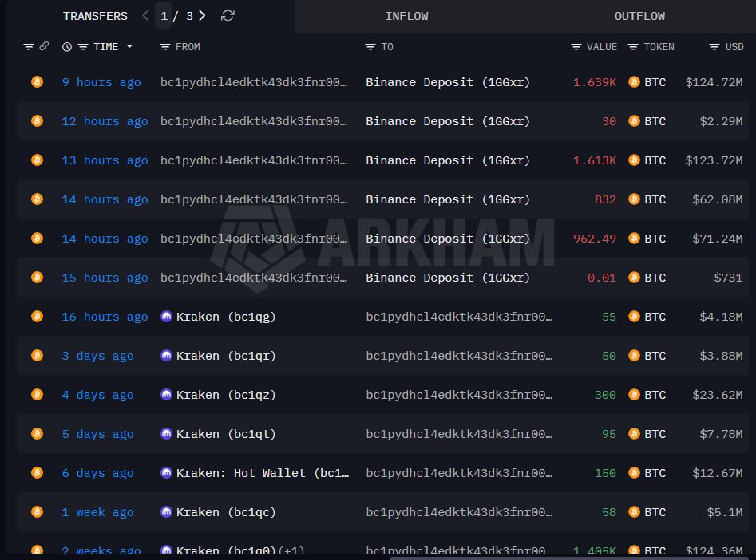The width and height of the screenshot is (756, 560).
Task: Open the 4 days ago transaction
Action: click(x=97, y=395)
